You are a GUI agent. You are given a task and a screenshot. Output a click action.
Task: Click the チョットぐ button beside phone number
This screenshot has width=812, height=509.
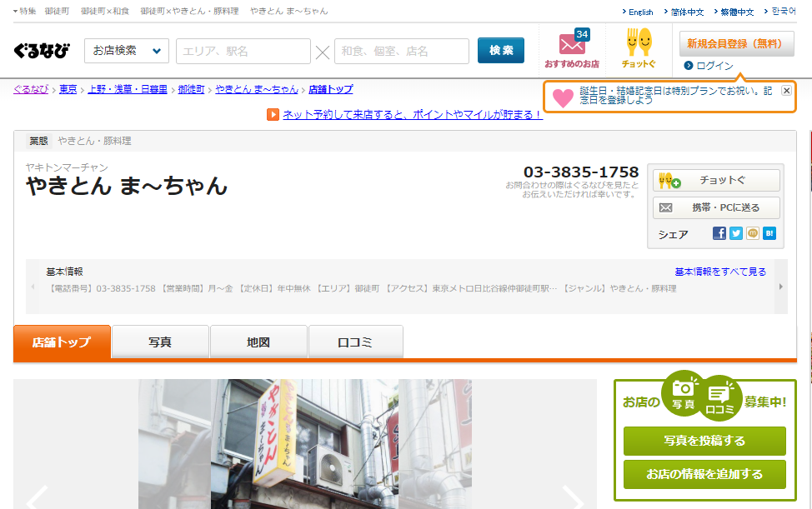click(716, 181)
